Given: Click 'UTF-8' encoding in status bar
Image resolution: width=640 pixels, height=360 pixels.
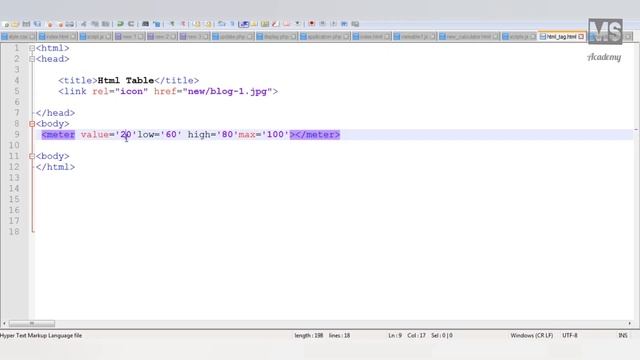Looking at the screenshot, I should (570, 336).
